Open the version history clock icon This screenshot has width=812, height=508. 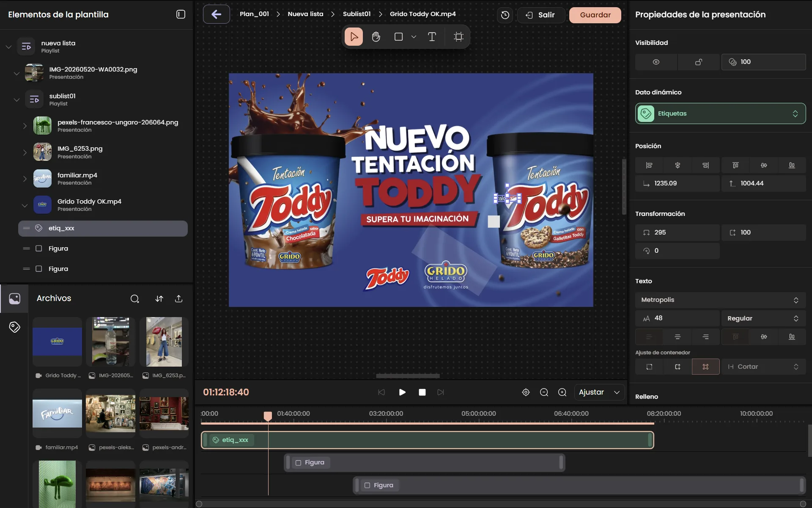tap(505, 15)
